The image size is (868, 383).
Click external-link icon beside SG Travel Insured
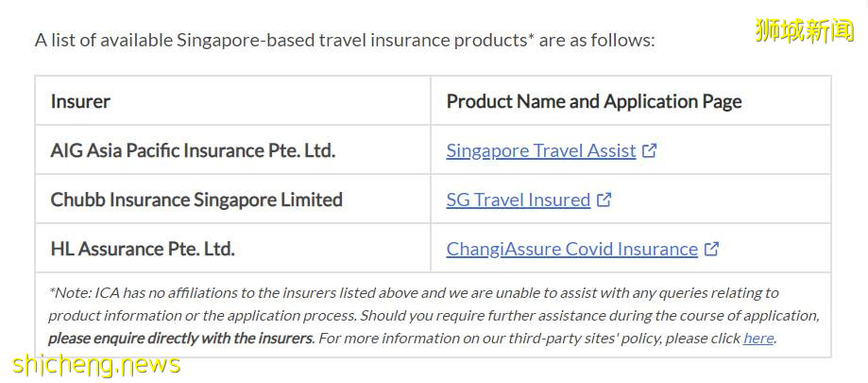coord(604,200)
